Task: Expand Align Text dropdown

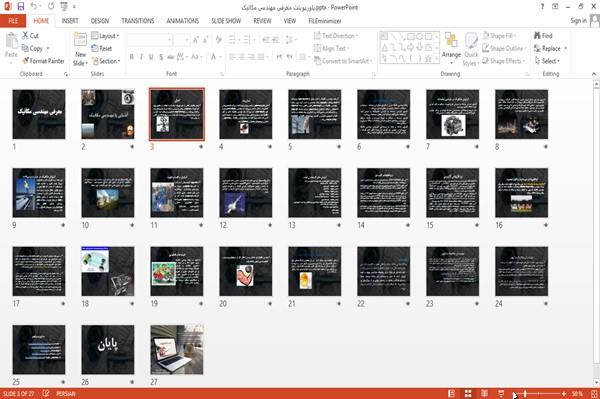Action: tap(331, 48)
